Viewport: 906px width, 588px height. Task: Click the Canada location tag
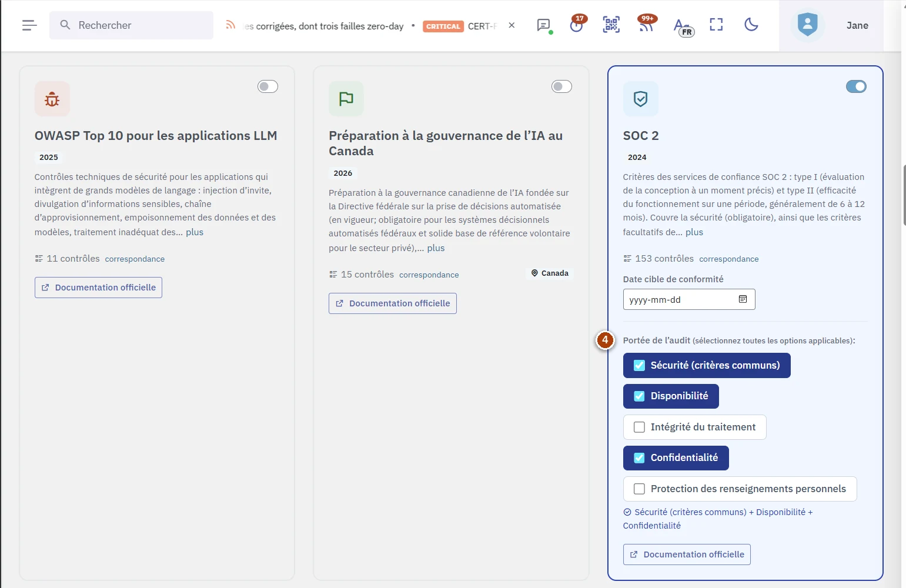pos(550,273)
